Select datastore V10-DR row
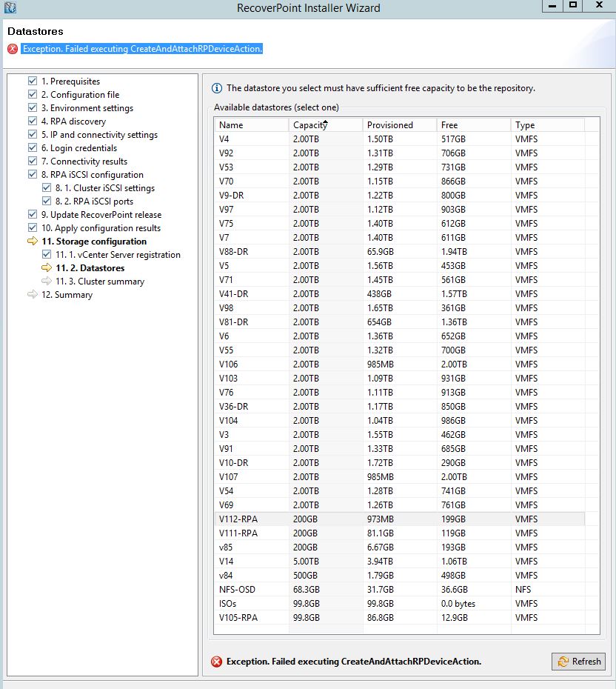This screenshot has height=689, width=616. (x=400, y=463)
